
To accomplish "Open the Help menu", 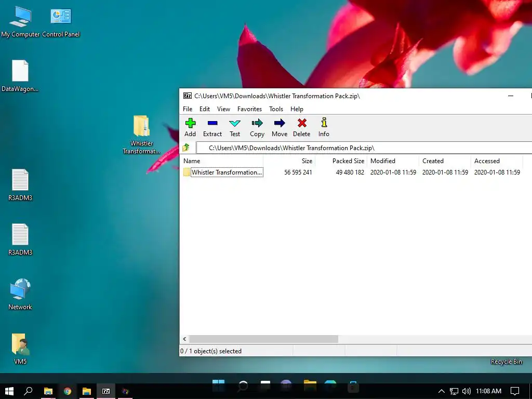I will pyautogui.click(x=297, y=109).
